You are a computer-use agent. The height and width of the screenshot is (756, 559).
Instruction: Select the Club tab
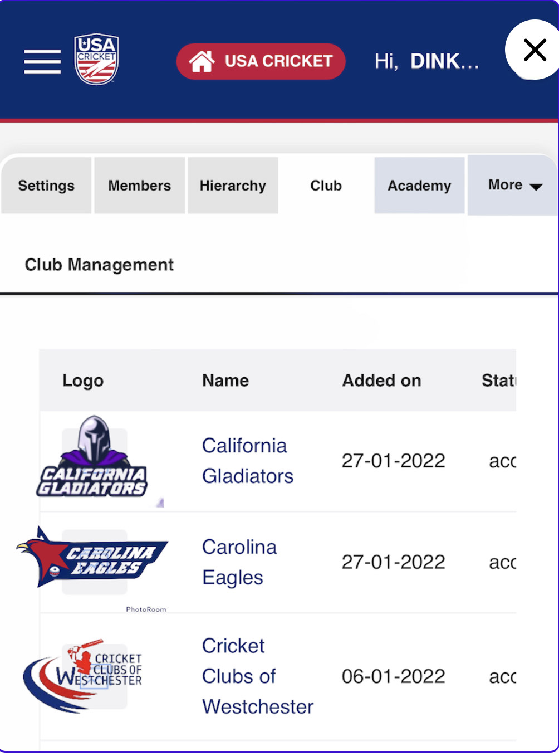click(x=326, y=186)
